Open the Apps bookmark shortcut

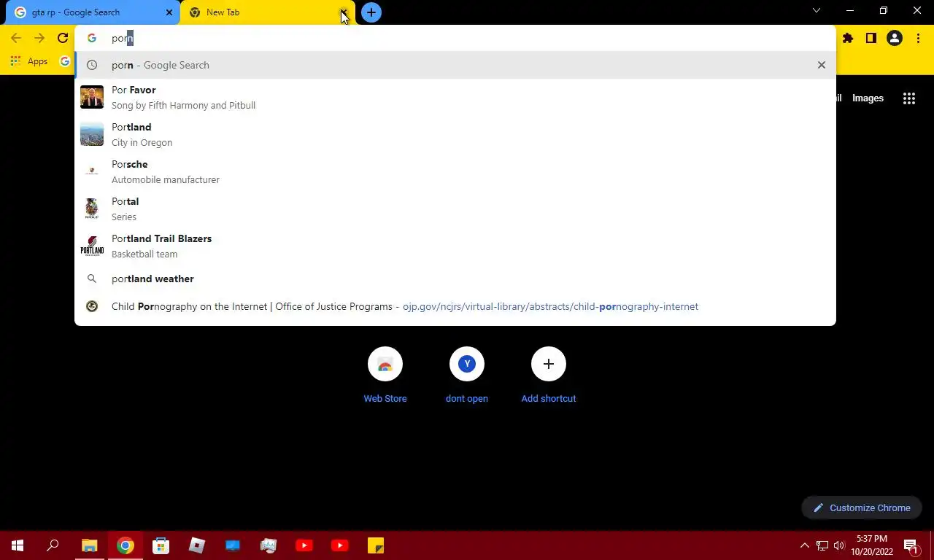point(29,61)
